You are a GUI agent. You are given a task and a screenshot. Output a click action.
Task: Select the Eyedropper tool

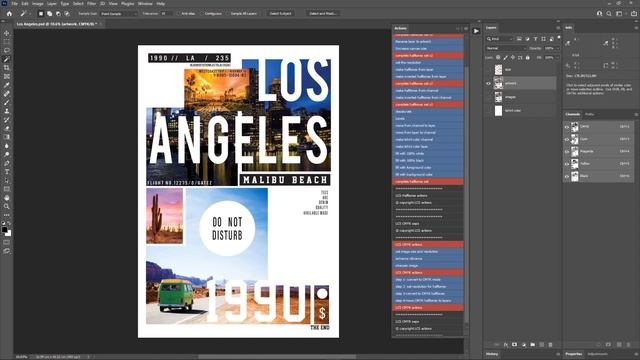7,85
